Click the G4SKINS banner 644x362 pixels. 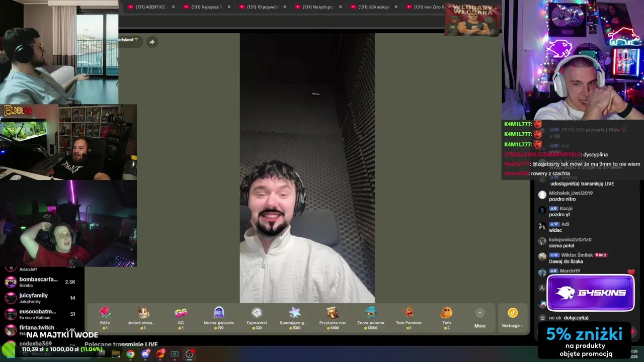click(591, 293)
